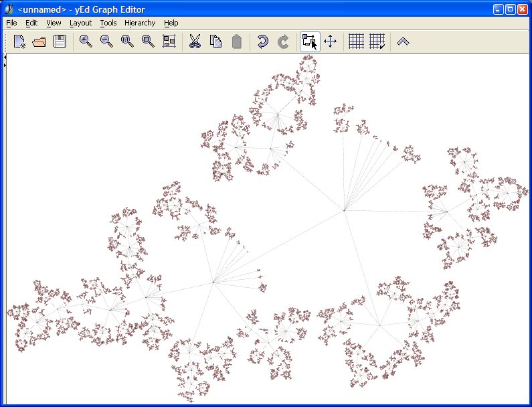Fit graph content to window
Screen dimensions: 532x407
[169, 42]
